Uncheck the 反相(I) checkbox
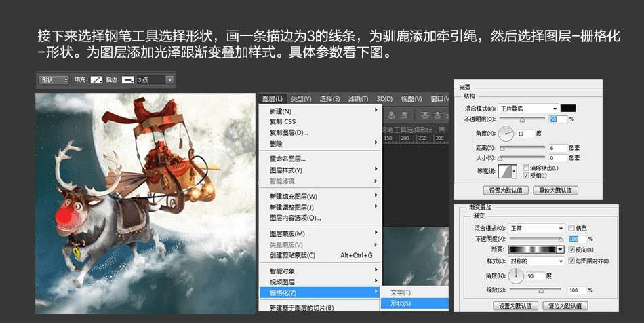The width and height of the screenshot is (644, 323). (526, 176)
